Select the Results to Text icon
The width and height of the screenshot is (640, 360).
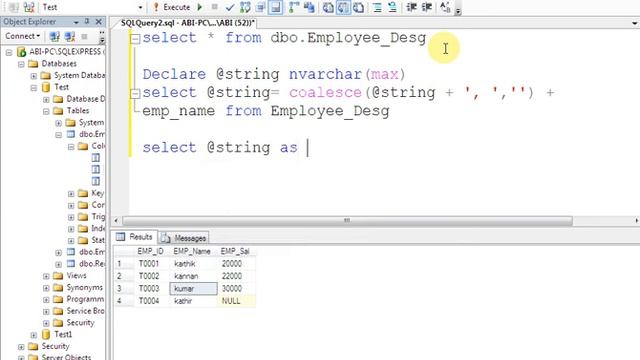[x=328, y=7]
